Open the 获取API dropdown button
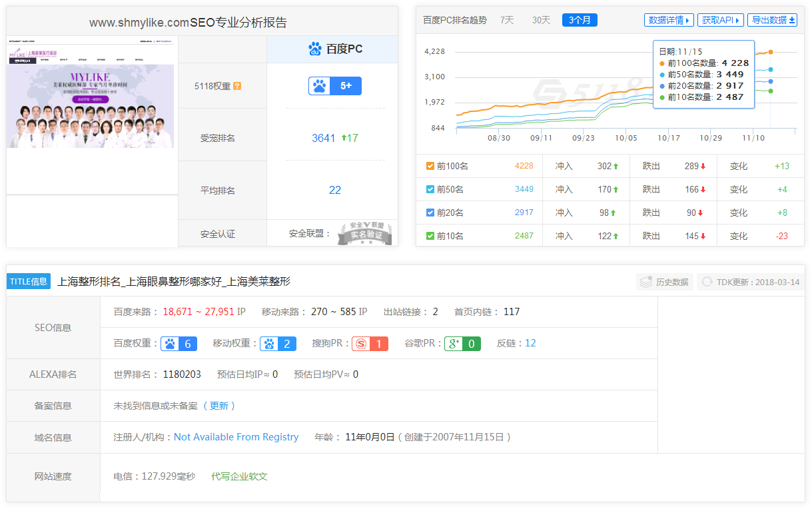The width and height of the screenshot is (812, 509). click(x=720, y=20)
